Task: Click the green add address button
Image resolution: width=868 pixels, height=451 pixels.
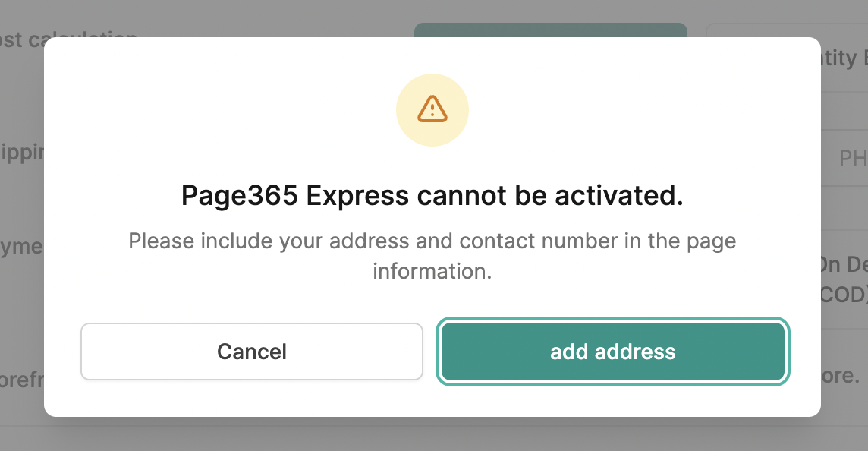Action: point(613,352)
